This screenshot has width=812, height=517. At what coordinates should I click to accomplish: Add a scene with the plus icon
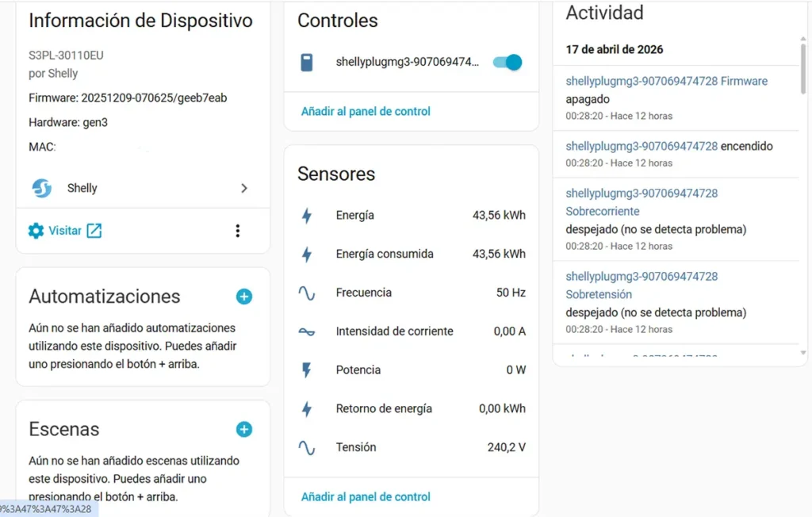click(244, 429)
